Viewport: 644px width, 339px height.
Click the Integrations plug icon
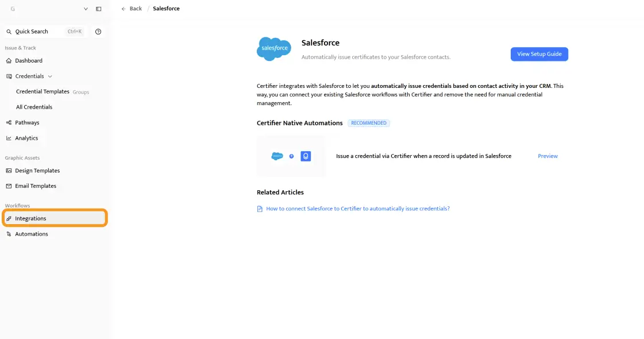click(9, 218)
